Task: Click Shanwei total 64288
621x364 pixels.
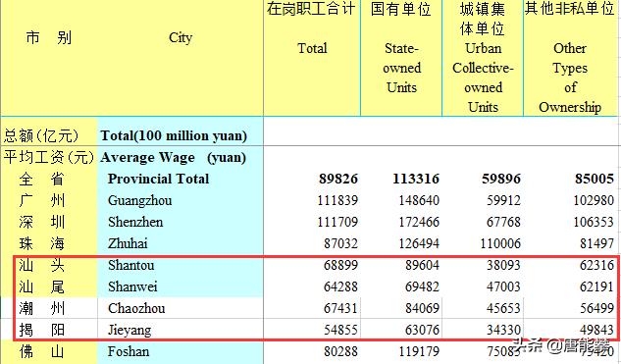Action: [340, 286]
